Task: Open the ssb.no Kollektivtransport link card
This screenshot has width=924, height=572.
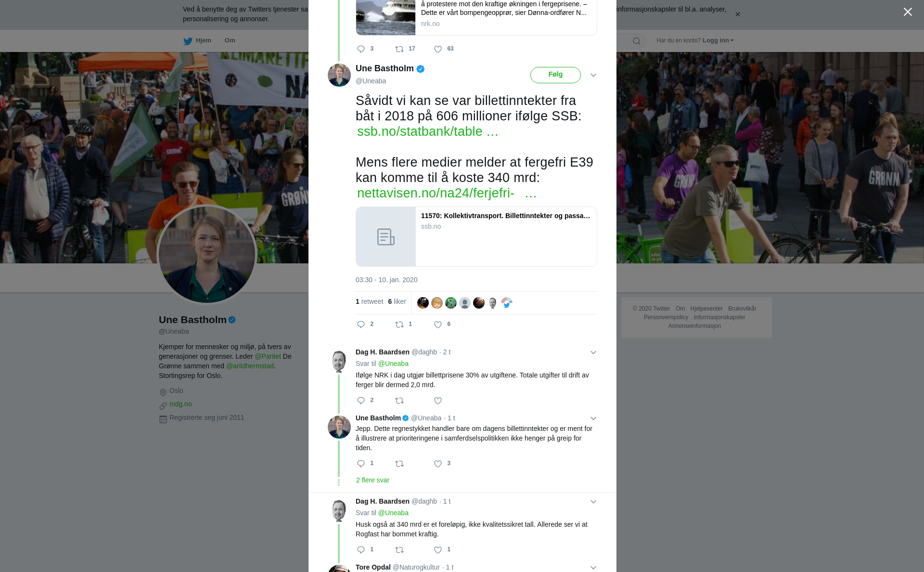Action: 476,237
